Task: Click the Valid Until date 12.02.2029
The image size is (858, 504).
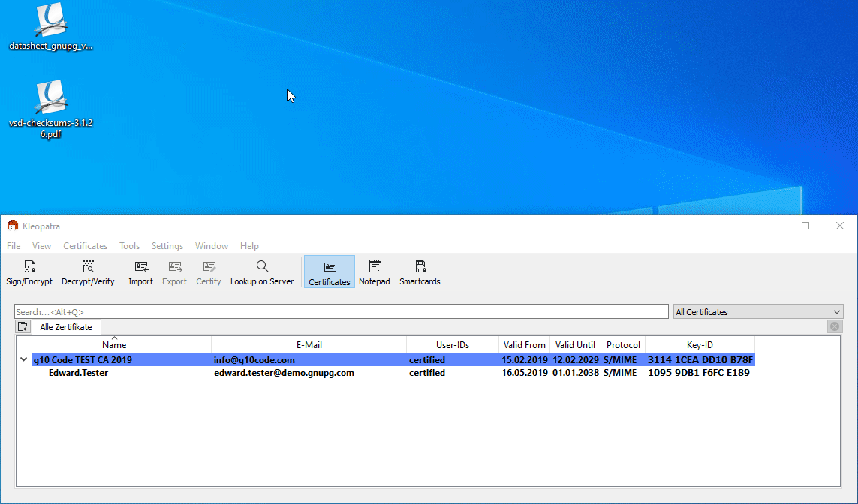Action: point(576,360)
